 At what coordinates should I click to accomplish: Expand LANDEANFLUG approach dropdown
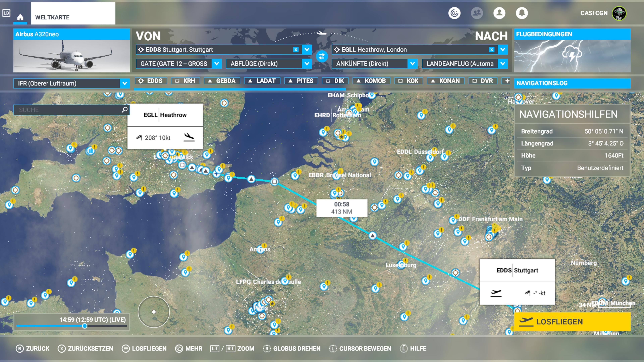pos(502,64)
